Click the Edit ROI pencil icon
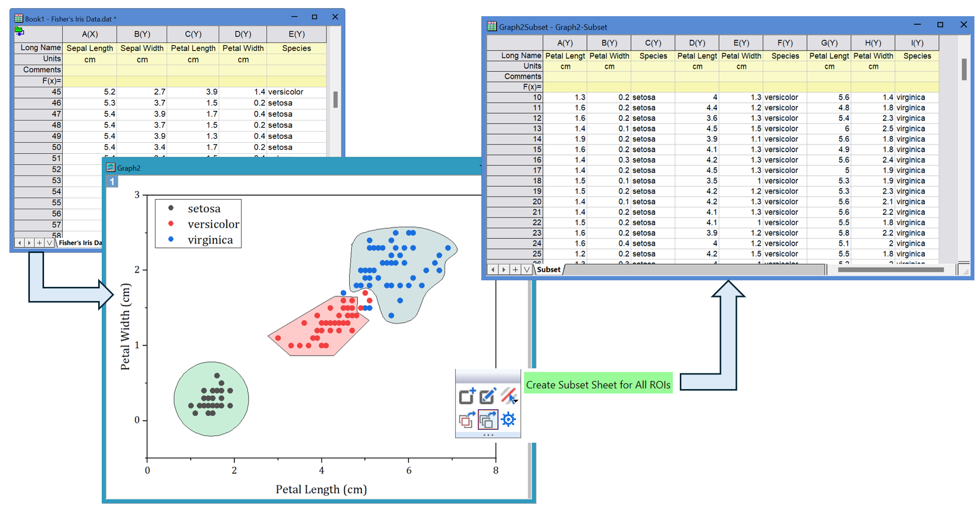Viewport: 980px width, 510px height. 487,396
